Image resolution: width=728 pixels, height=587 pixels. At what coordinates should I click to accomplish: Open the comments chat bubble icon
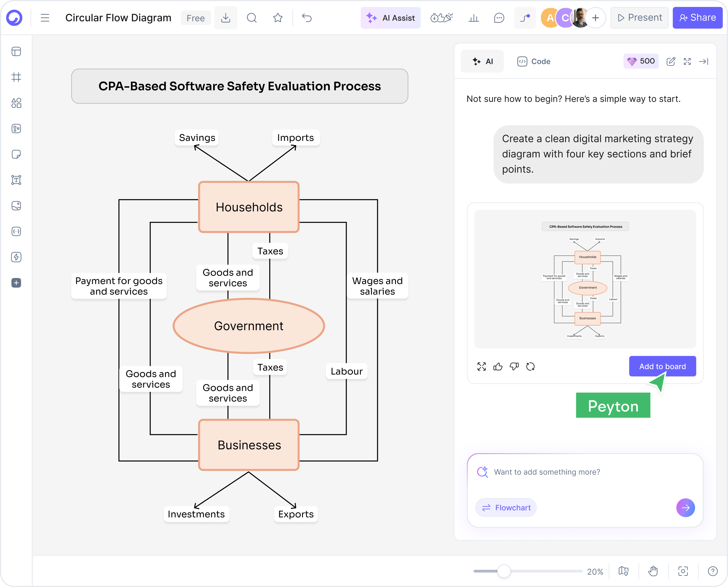click(499, 18)
